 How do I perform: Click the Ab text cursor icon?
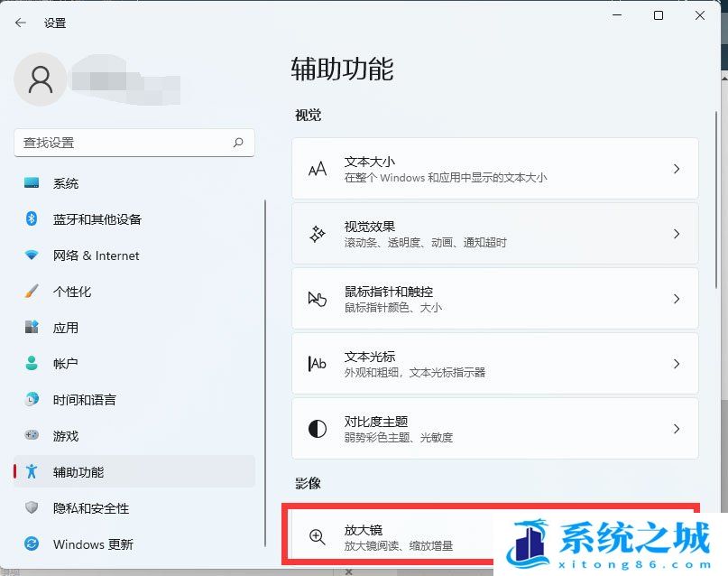click(317, 363)
